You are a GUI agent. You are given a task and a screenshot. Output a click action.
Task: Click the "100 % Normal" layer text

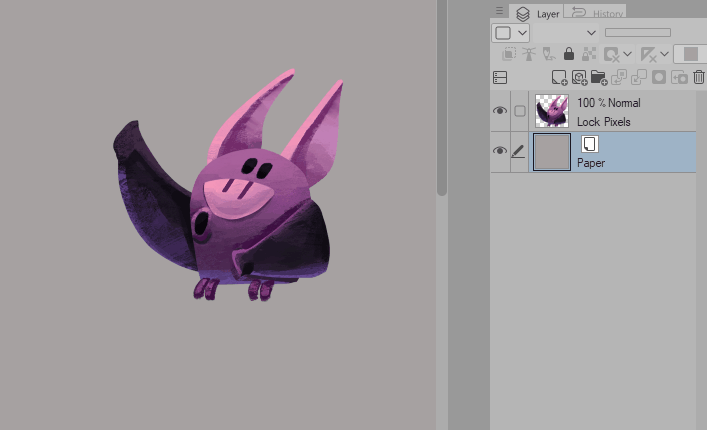pyautogui.click(x=609, y=103)
